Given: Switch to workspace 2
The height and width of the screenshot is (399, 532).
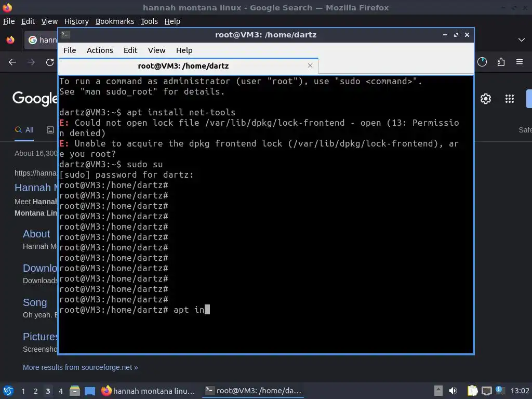Looking at the screenshot, I should coord(36,391).
